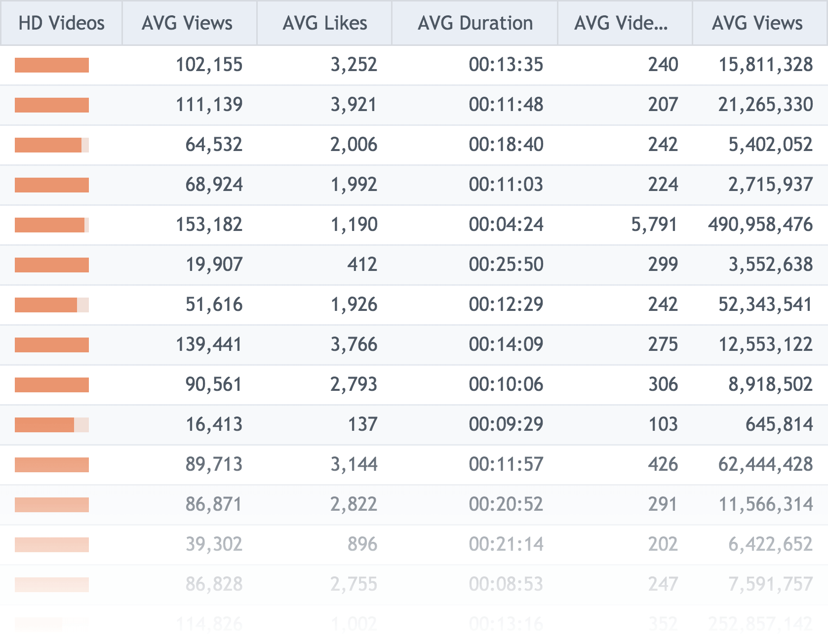Viewport: 828px width, 644px height.
Task: Select AVG Likes value 2,006
Action: [354, 145]
